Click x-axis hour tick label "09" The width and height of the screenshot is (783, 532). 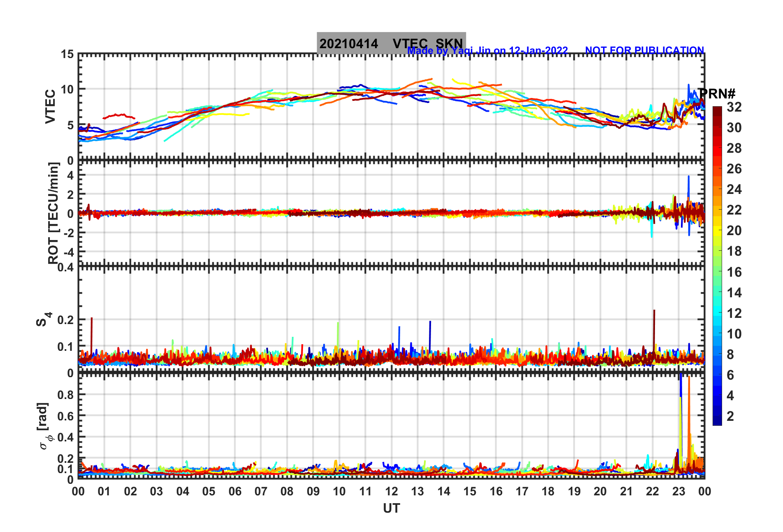313,491
